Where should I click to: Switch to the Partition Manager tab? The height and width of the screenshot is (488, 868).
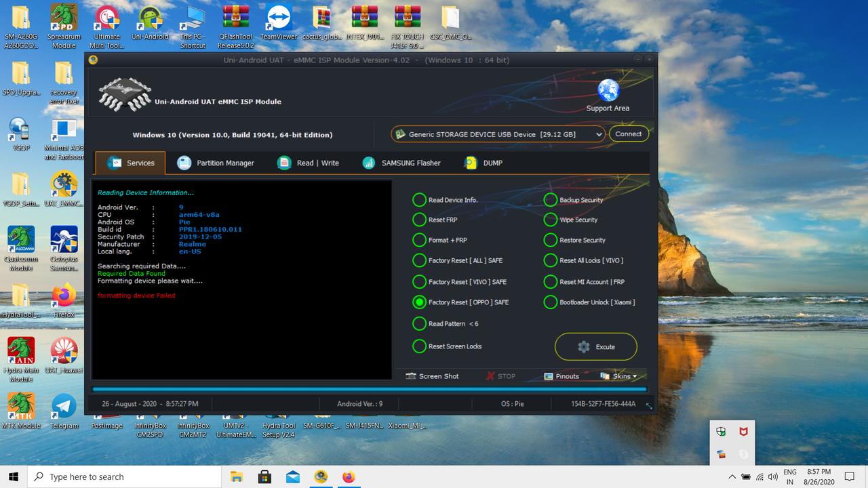click(216, 163)
